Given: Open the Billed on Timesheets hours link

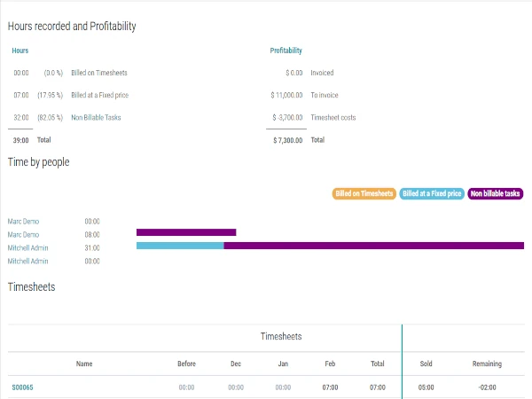Looking at the screenshot, I should tap(101, 73).
